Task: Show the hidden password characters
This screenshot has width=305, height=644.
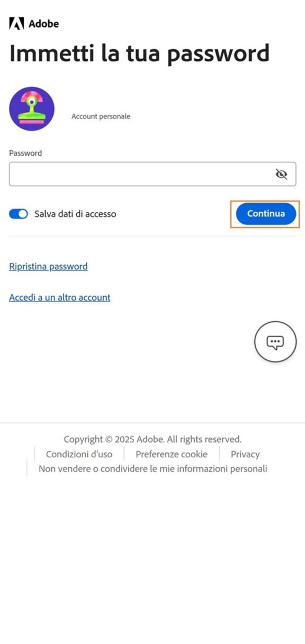Action: point(282,174)
